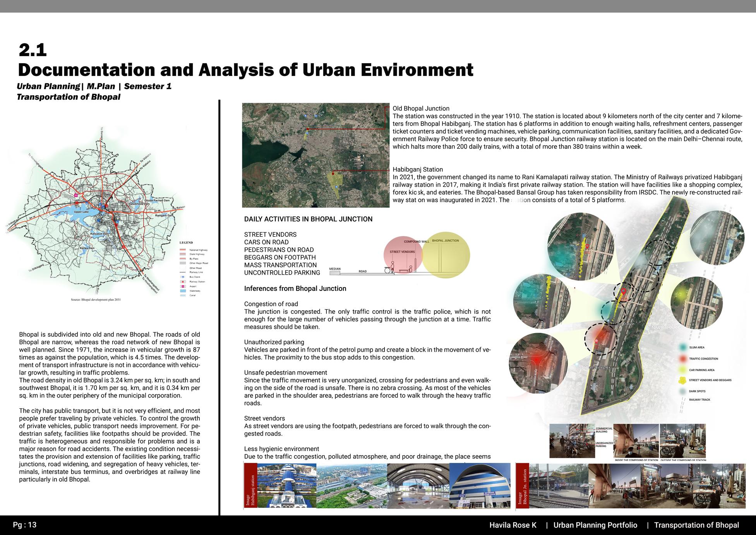
Task: Click the yellow Street Vendors and Beggars legend symbol
Action: point(683,380)
